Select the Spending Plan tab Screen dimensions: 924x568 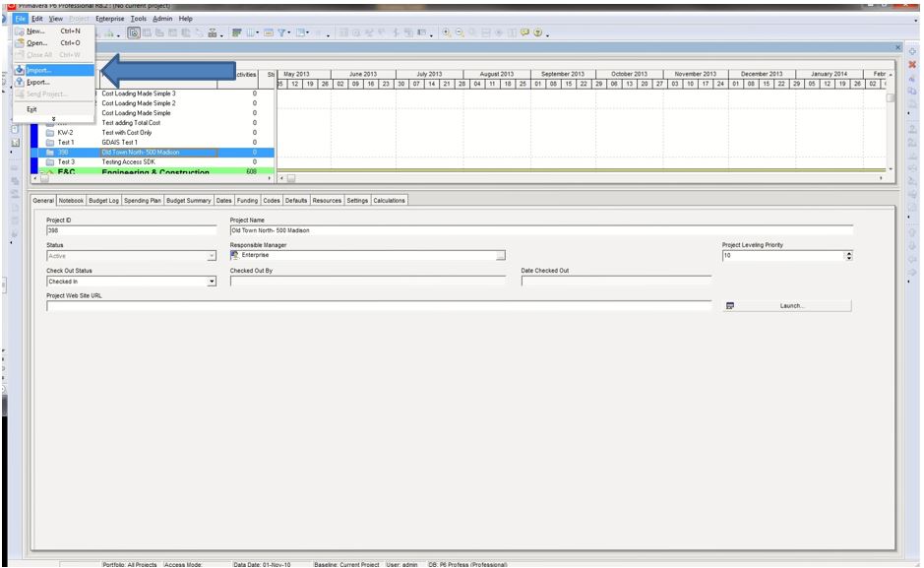(142, 201)
